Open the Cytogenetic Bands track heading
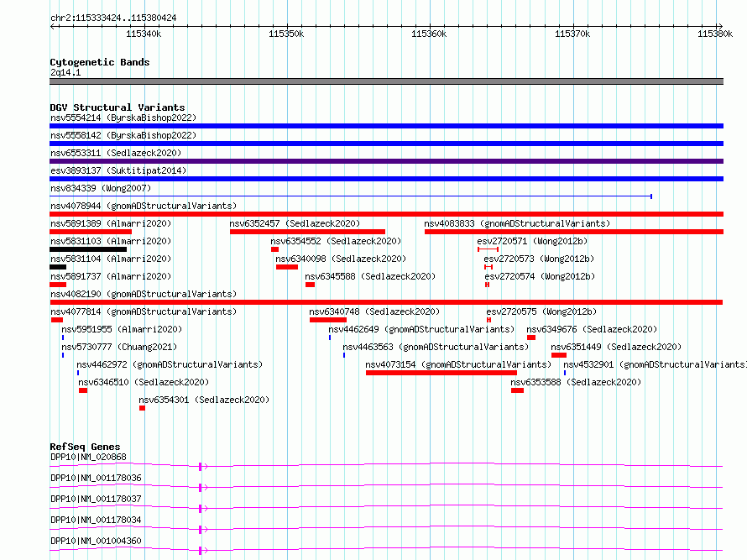This screenshot has width=747, height=560. click(x=100, y=62)
